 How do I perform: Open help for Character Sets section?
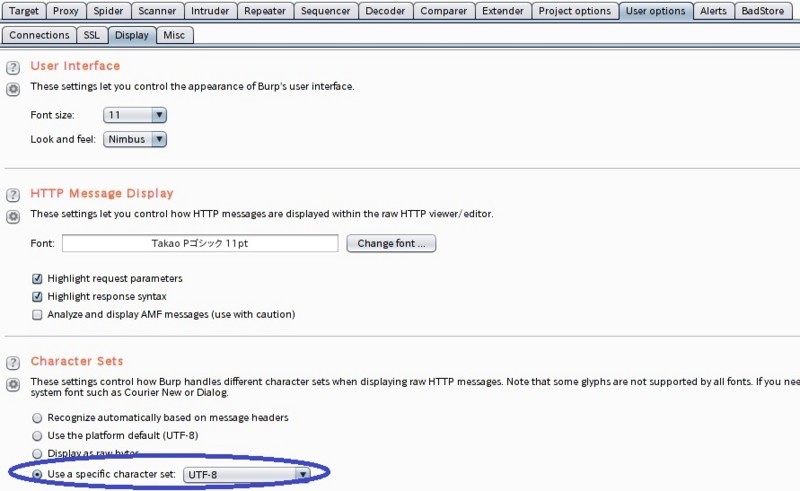[x=13, y=363]
